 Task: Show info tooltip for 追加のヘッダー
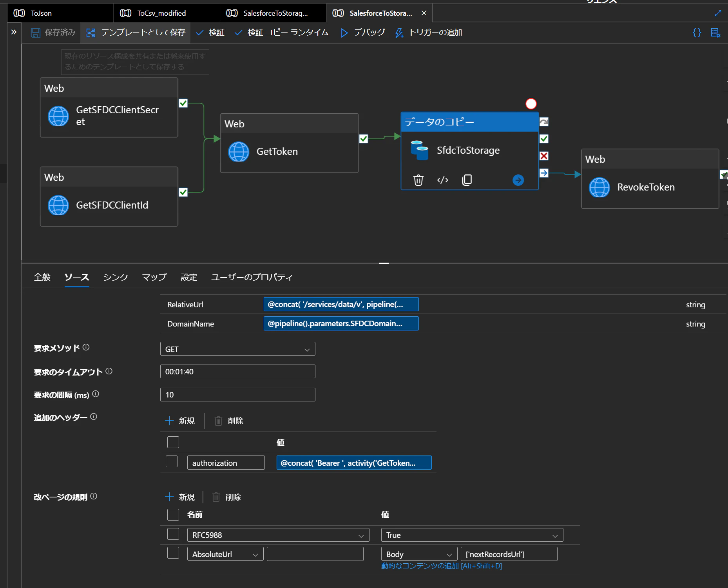tap(94, 417)
